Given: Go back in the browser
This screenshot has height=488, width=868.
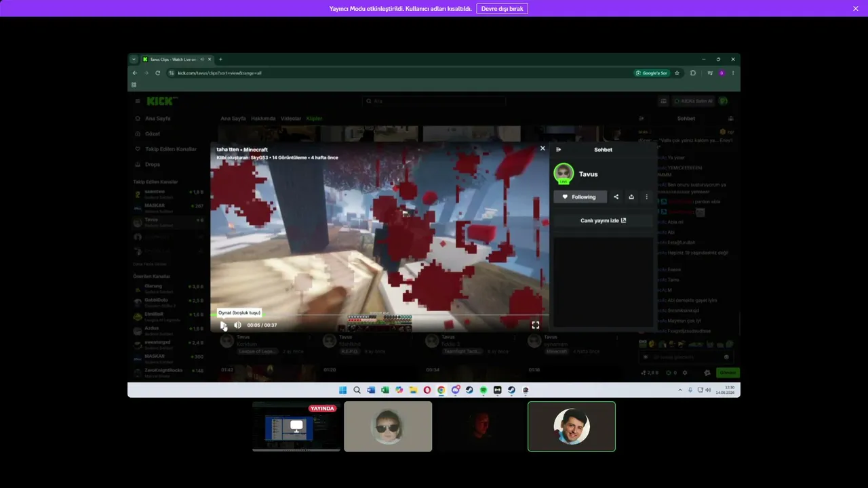Looking at the screenshot, I should 135,73.
